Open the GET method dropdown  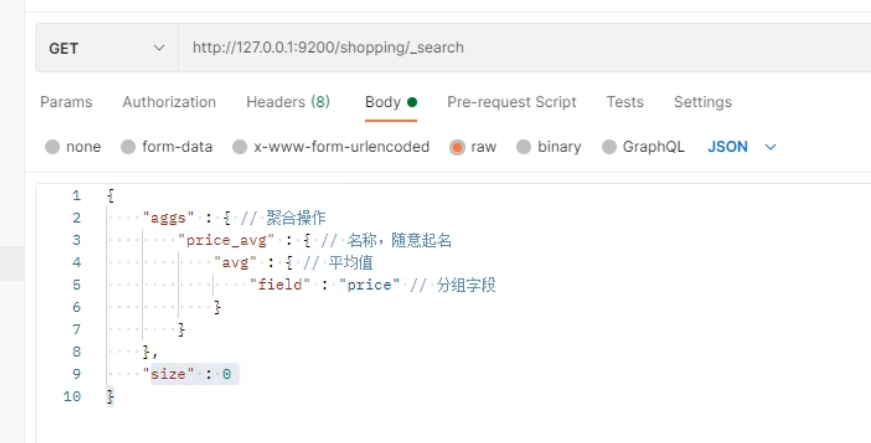[107, 48]
